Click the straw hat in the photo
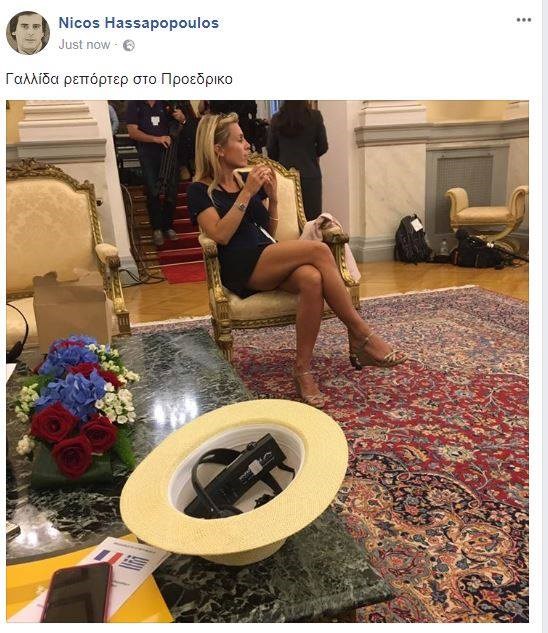The width and height of the screenshot is (548, 633). click(234, 480)
